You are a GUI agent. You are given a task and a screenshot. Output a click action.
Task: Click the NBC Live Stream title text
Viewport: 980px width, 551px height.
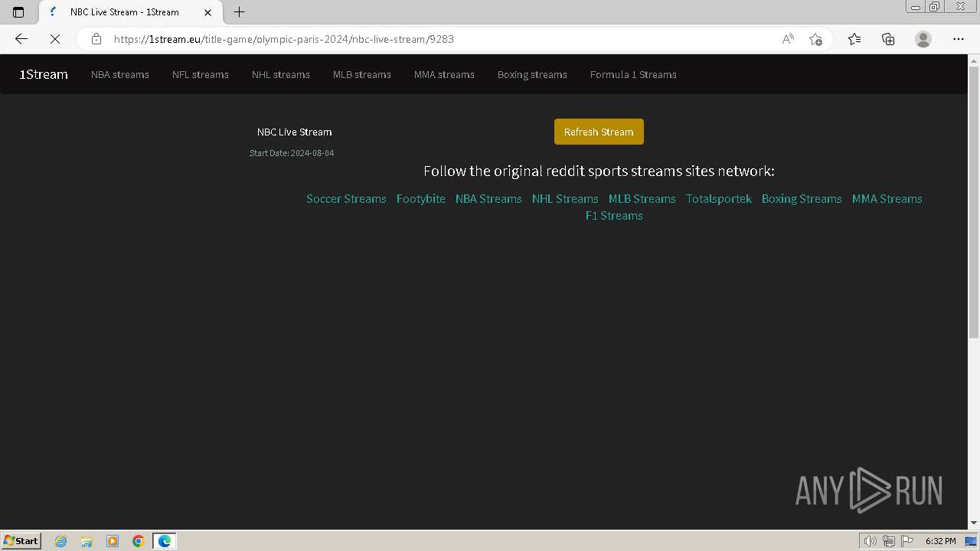(295, 132)
